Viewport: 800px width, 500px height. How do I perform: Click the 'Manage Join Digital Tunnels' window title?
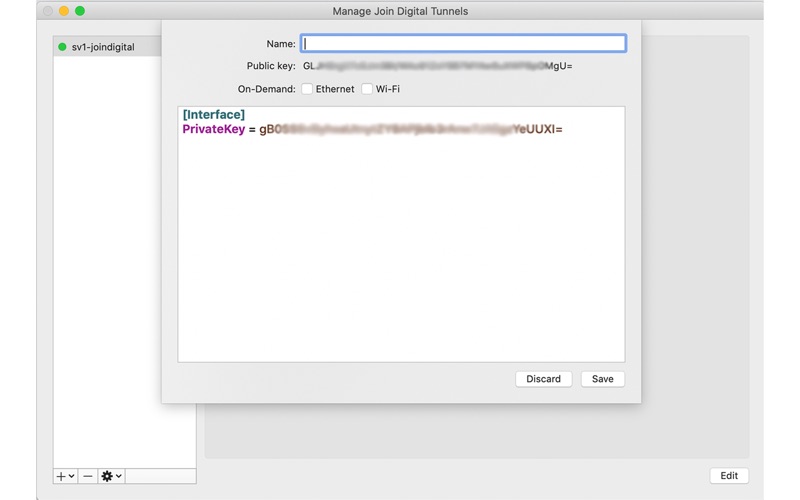[x=400, y=11]
